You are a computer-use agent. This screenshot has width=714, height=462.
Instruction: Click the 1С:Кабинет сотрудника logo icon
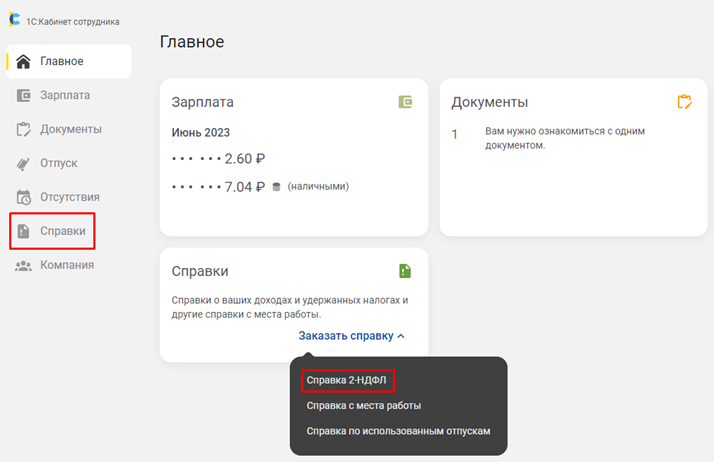pyautogui.click(x=15, y=19)
